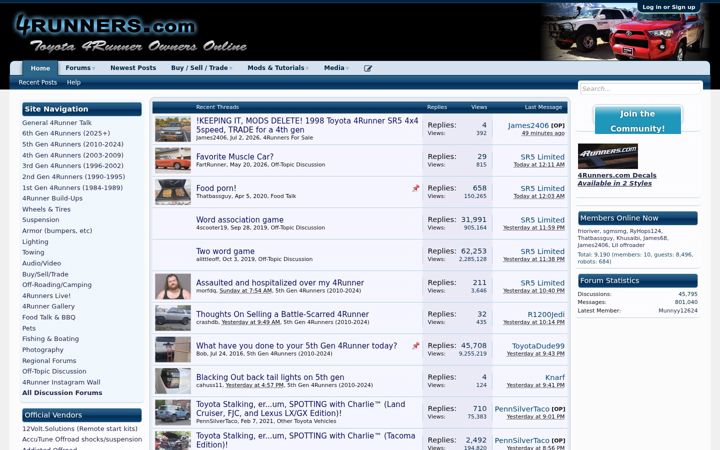This screenshot has height=450, width=720.
Task: Open 49 minutes ago timestamp link
Action: tap(543, 133)
